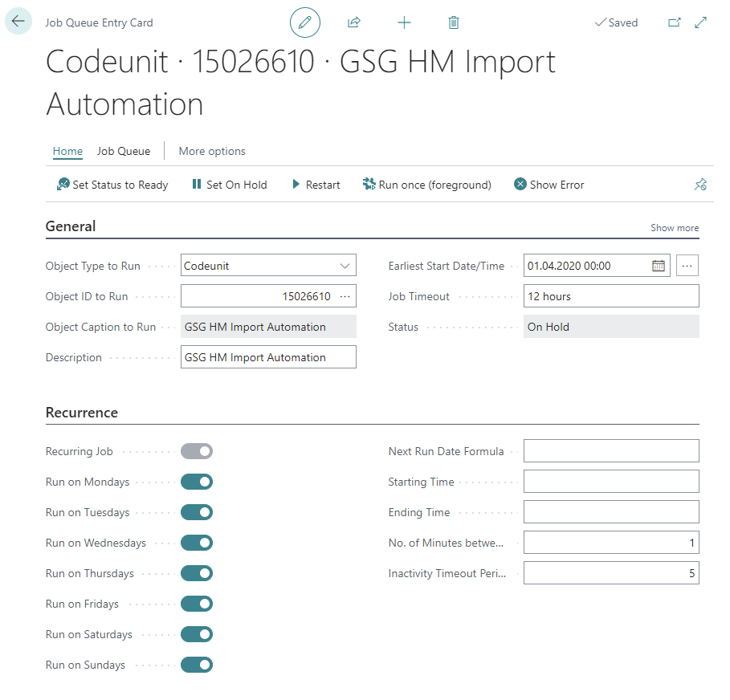Turn off Run on Wednesdays
Screen dimensions: 730x700
[x=197, y=543]
